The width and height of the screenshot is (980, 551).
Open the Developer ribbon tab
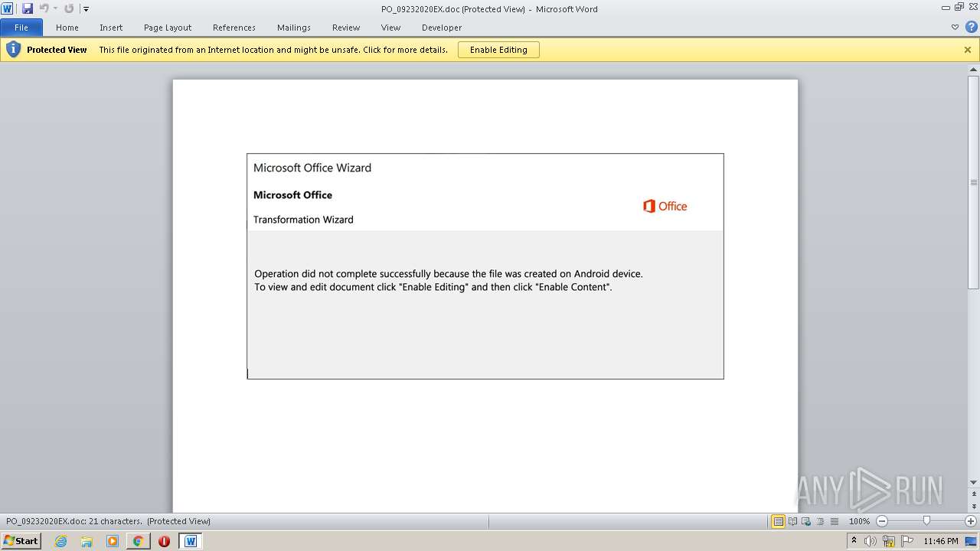coord(442,28)
